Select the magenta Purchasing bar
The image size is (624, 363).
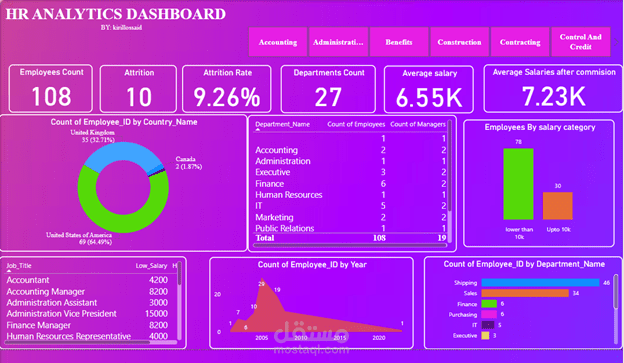coord(489,314)
